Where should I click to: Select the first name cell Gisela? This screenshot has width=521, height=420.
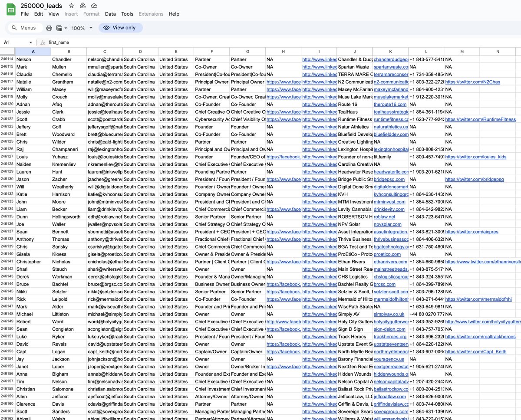coord(33,254)
